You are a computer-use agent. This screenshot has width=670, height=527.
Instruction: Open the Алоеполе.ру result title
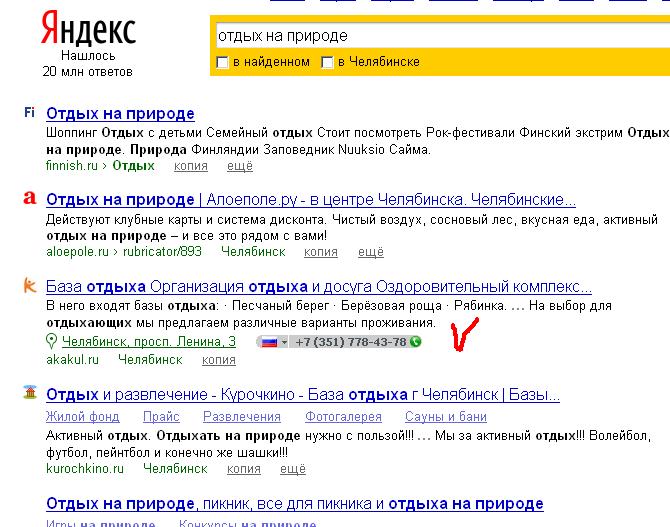pyautogui.click(x=311, y=200)
